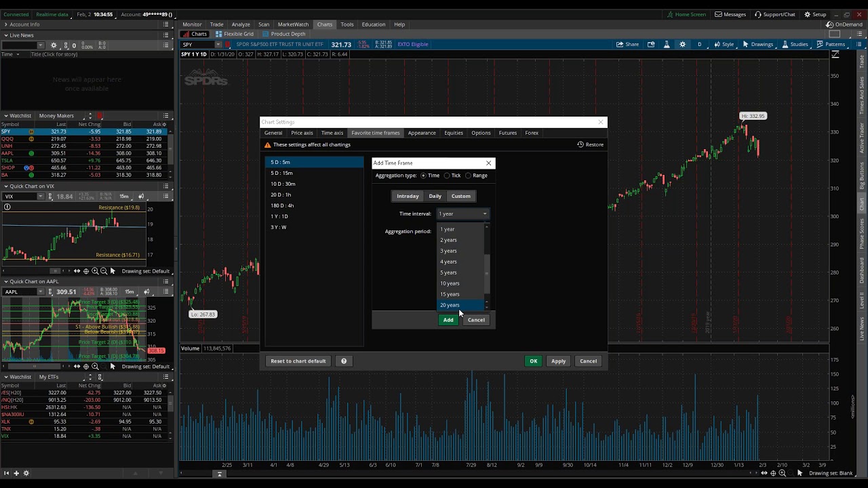Switch to the Appearance tab
Image resolution: width=868 pixels, height=488 pixels.
422,133
